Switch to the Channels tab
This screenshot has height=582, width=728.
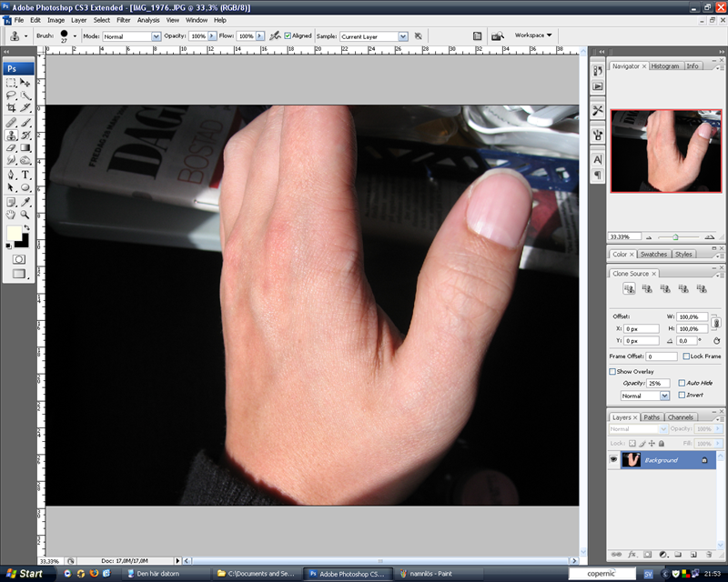(x=681, y=417)
